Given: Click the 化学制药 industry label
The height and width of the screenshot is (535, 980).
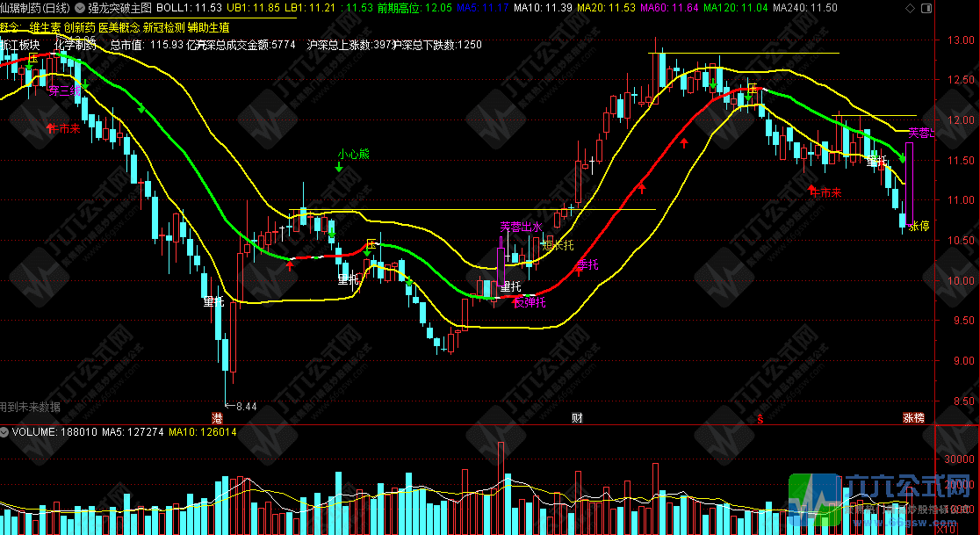Looking at the screenshot, I should pos(75,45).
